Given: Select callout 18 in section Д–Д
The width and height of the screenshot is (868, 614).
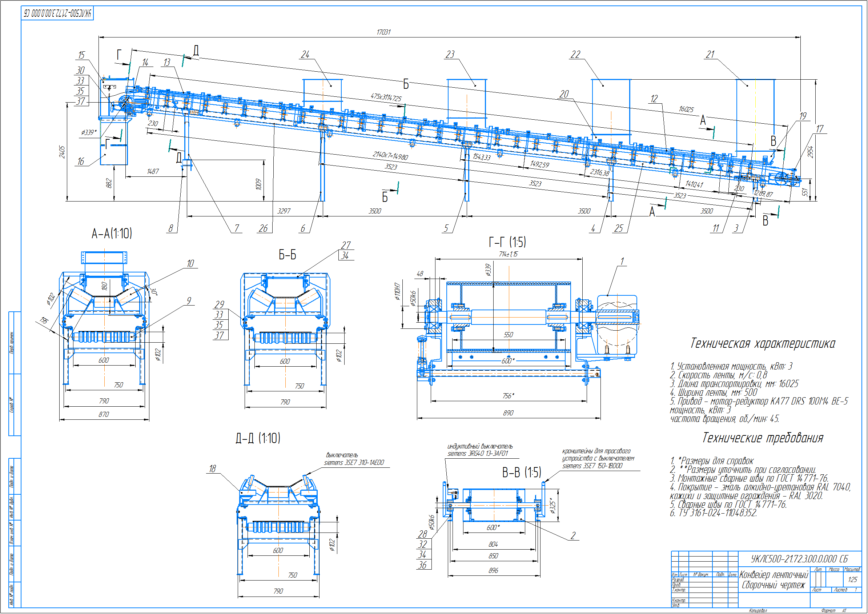Looking at the screenshot, I should pos(213,469).
